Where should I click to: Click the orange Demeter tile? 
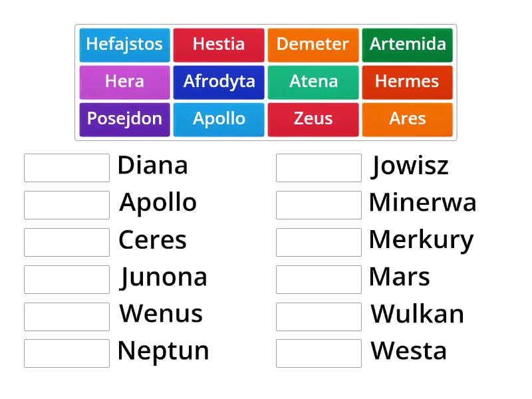pos(313,45)
